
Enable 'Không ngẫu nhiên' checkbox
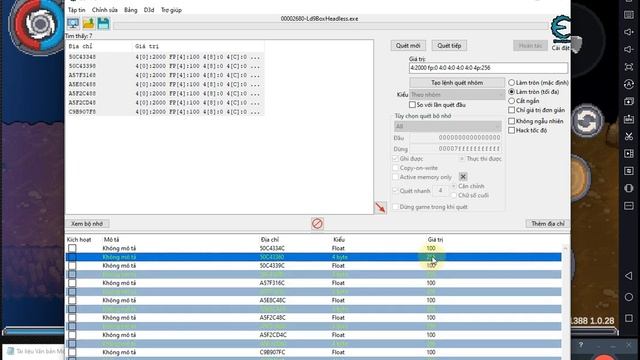[x=511, y=121]
